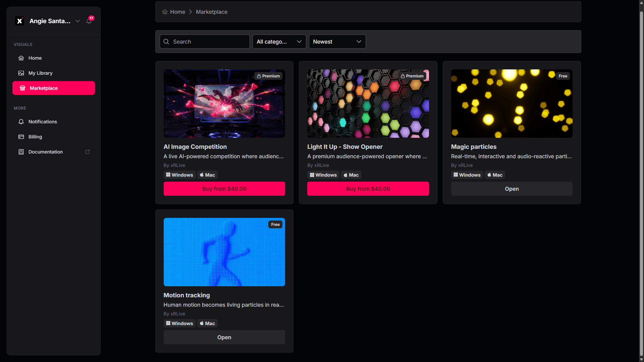Click the home icon in breadcrumb
Viewport: 644px width, 362px height.
point(165,12)
